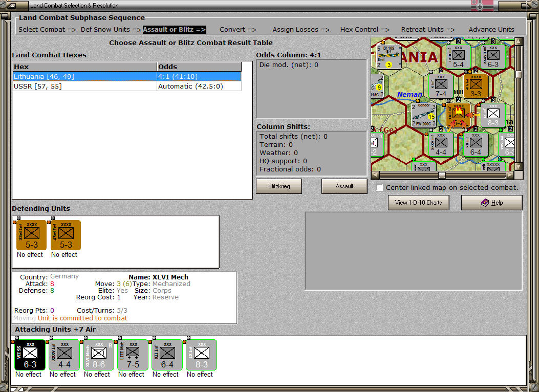Choose the Blitzkrieg combat table
The width and height of the screenshot is (539, 392).
(279, 186)
